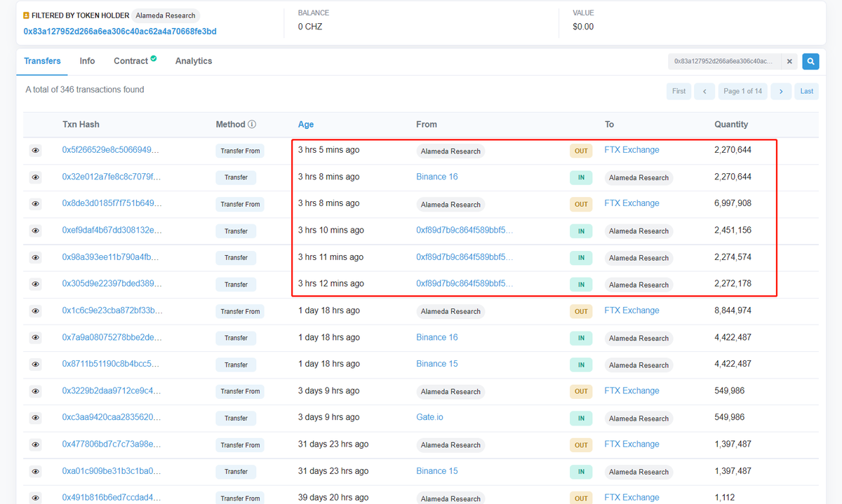Open transaction 0xc3aa9420caa2835620
Image resolution: width=842 pixels, height=504 pixels.
pyautogui.click(x=112, y=417)
